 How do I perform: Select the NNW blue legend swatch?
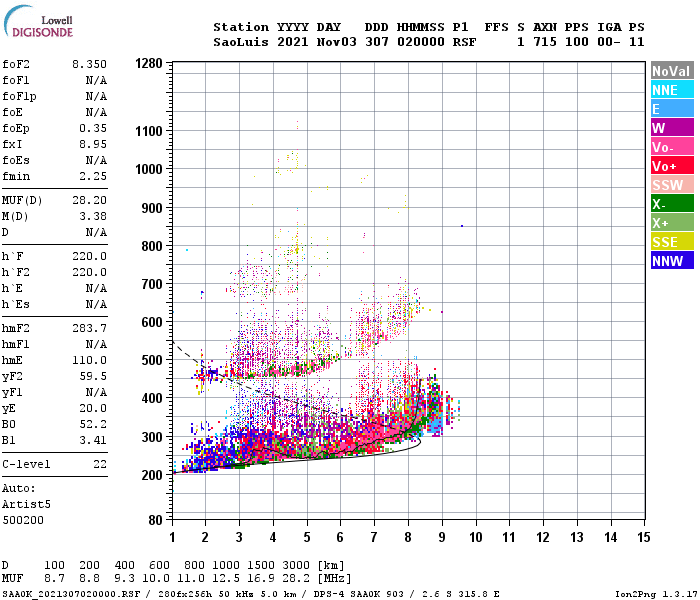(672, 260)
